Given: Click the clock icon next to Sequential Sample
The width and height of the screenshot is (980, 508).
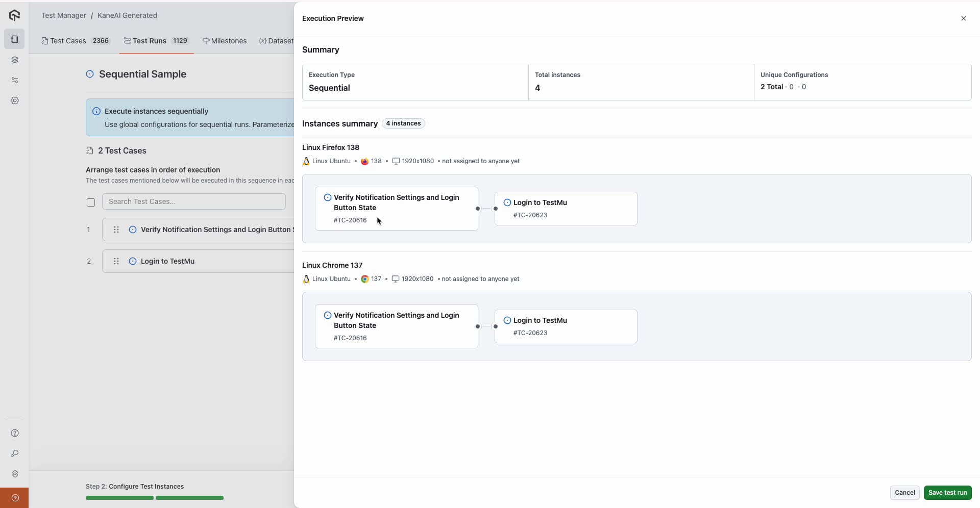Looking at the screenshot, I should click(x=90, y=74).
